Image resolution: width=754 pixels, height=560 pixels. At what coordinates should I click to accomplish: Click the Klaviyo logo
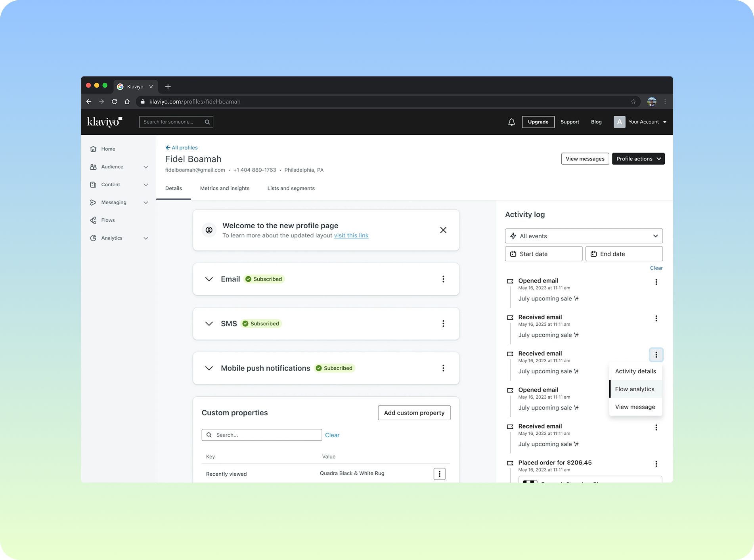pos(105,121)
